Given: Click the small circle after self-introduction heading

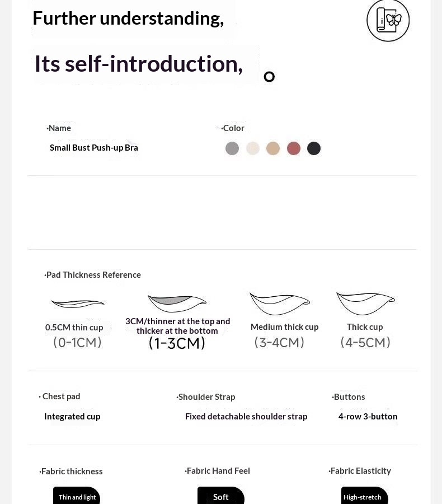Looking at the screenshot, I should point(269,77).
